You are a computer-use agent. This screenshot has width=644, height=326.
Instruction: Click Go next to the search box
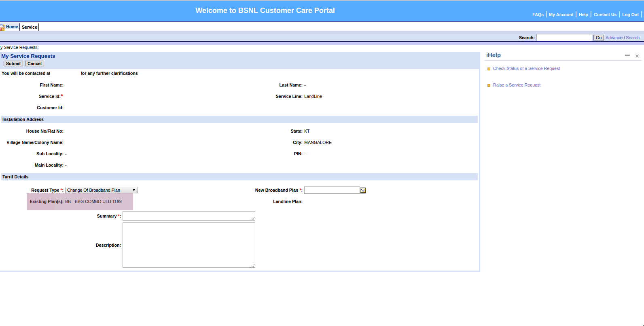598,38
